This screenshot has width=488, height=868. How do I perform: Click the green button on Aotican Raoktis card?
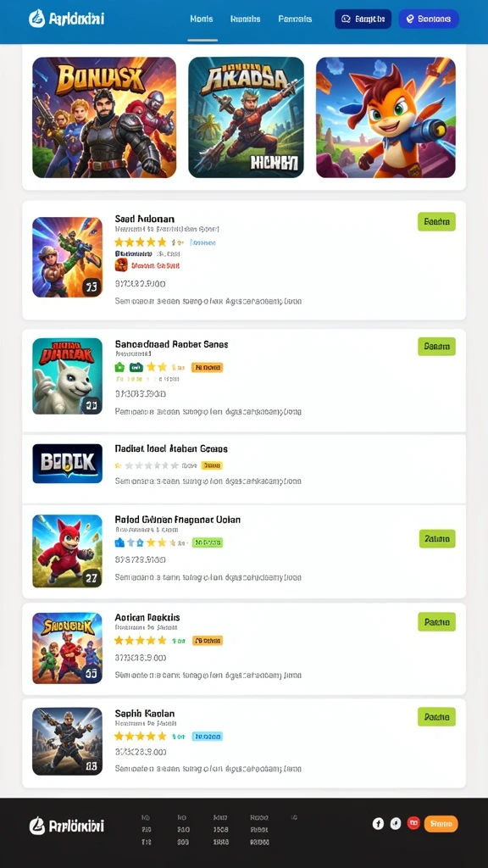(x=436, y=621)
